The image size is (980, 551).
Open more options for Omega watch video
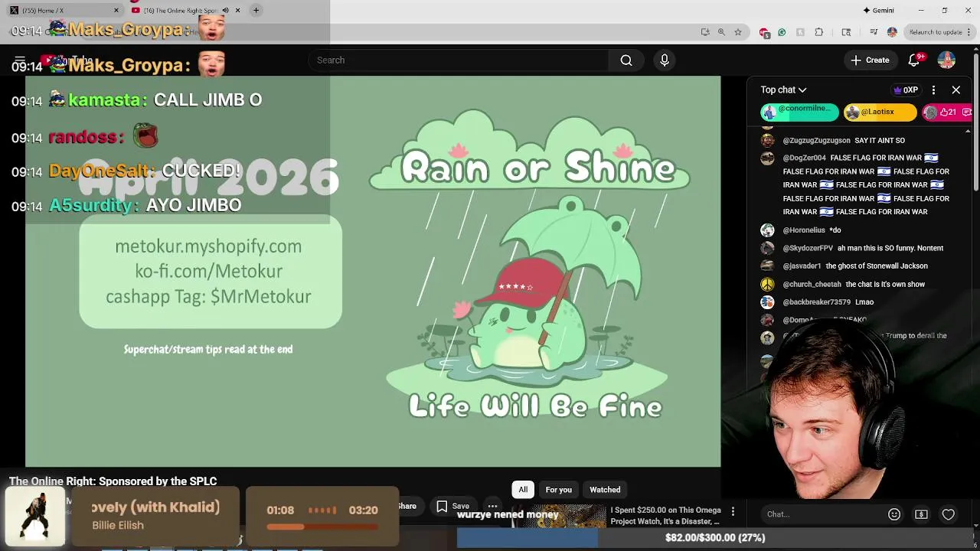[x=733, y=511]
